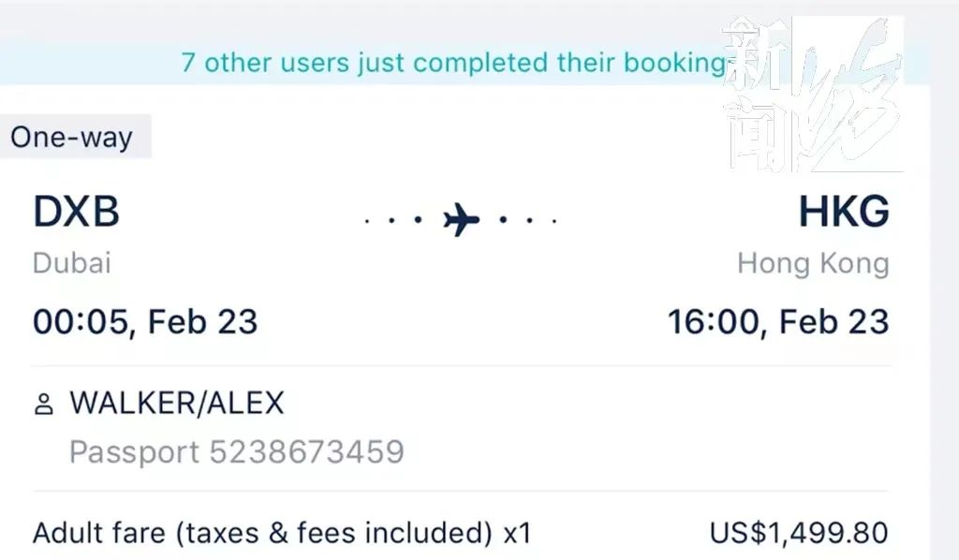Click the dots left of the airplane

pos(393,221)
